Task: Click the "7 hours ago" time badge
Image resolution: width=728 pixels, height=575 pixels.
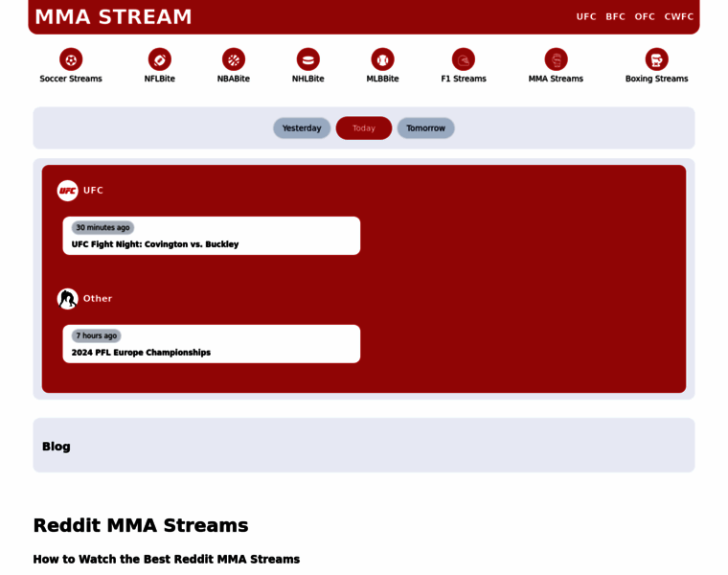Action: (97, 335)
